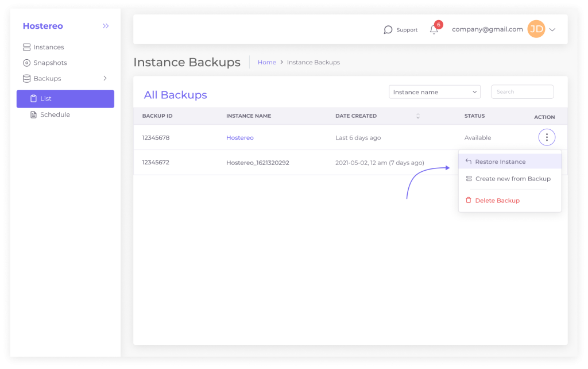Click Backup ID column header
This screenshot has height=369, width=588.
pos(157,116)
